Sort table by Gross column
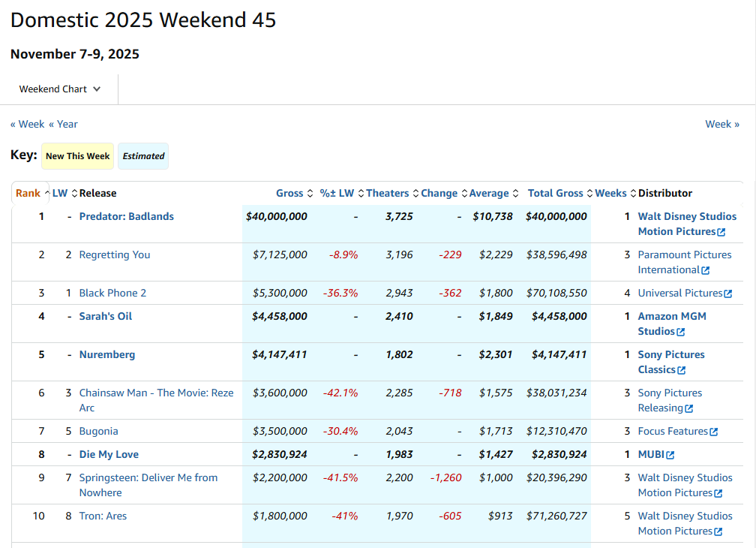The height and width of the screenshot is (548, 756). [289, 193]
